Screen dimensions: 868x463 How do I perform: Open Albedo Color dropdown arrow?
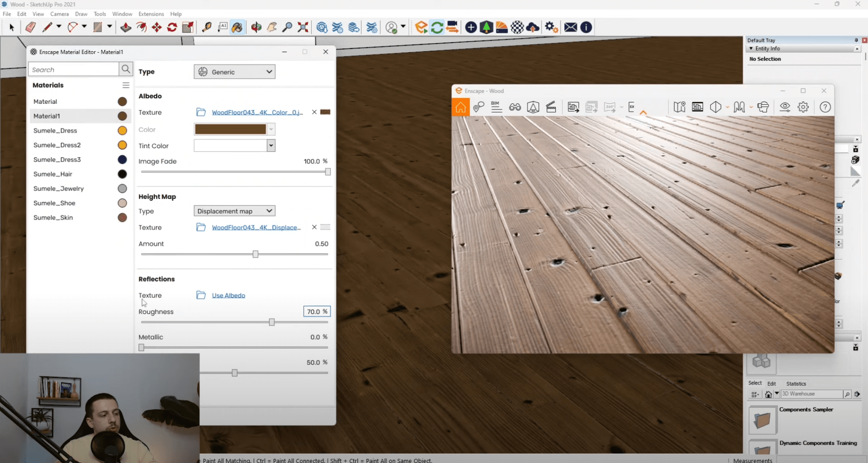point(271,129)
